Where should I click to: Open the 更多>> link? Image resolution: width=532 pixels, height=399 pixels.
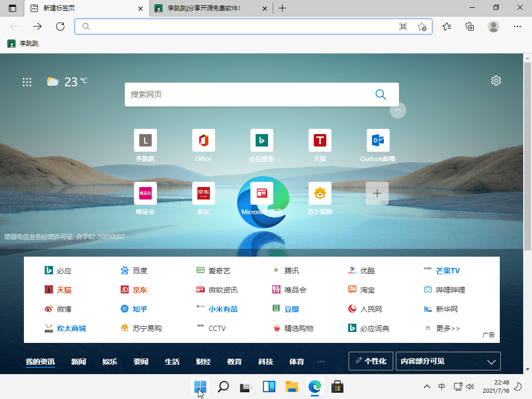click(443, 328)
